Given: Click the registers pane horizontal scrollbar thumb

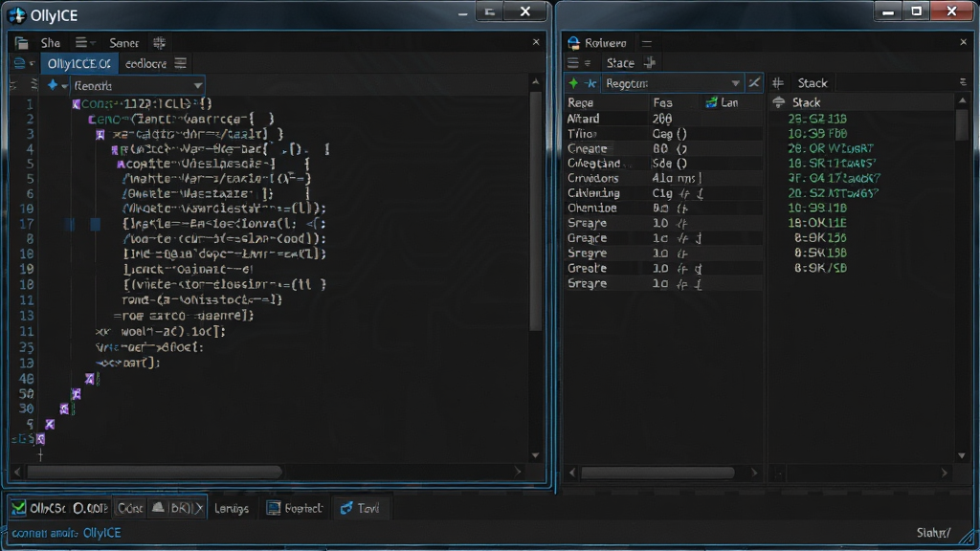Looking at the screenshot, I should [657, 473].
